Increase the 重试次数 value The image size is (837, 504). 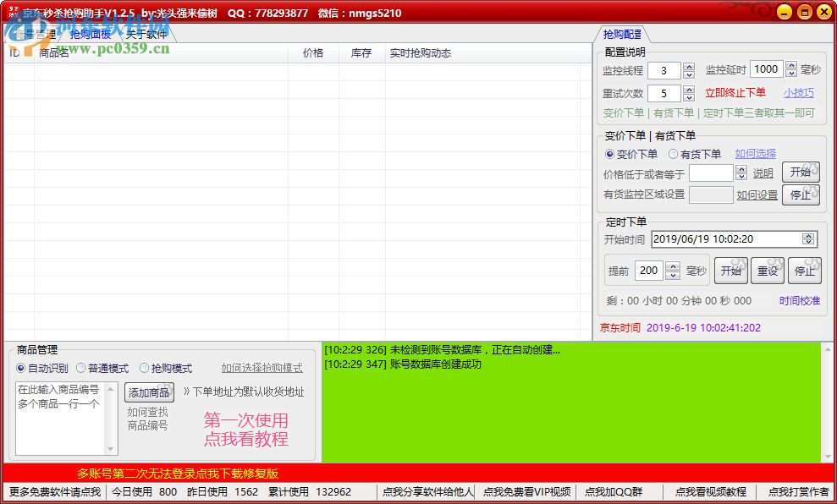coord(690,89)
